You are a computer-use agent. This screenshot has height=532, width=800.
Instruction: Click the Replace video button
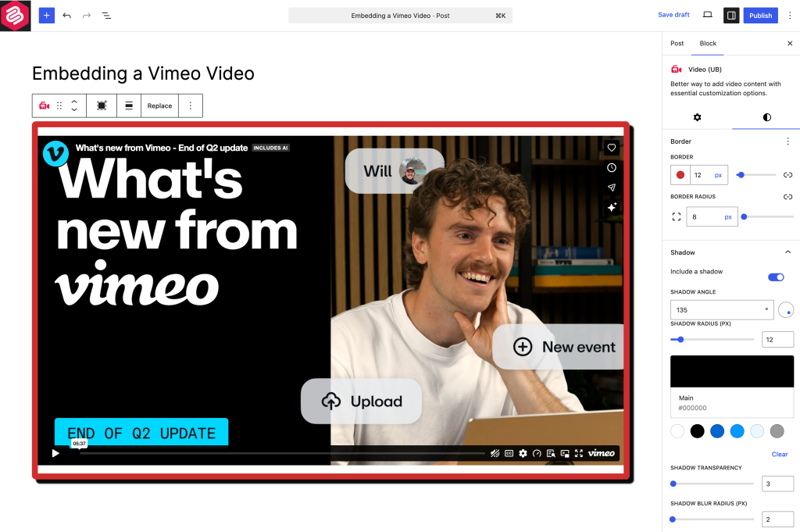click(159, 105)
